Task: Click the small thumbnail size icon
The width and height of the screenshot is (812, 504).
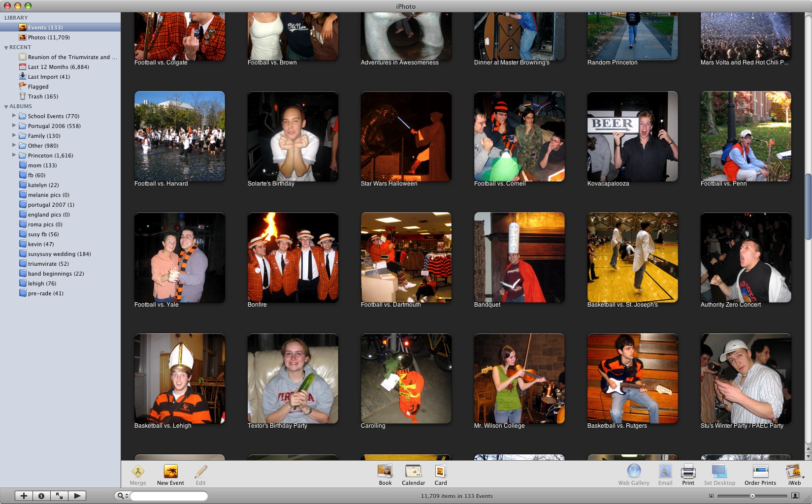Action: [x=711, y=496]
